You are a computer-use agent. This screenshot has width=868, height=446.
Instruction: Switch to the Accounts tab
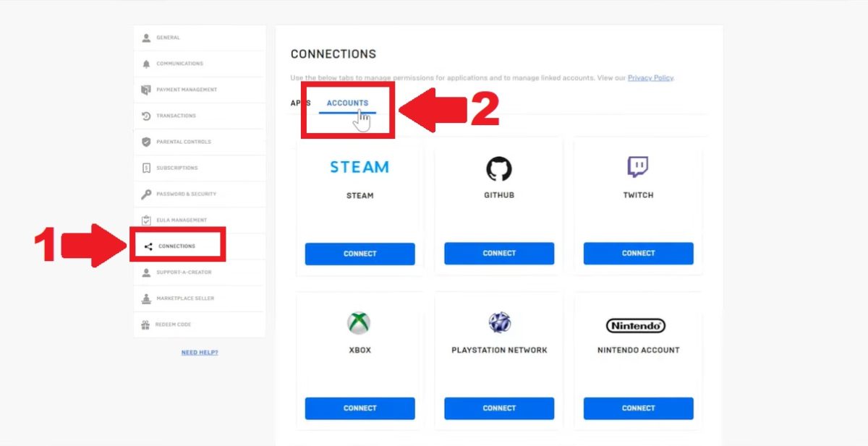pyautogui.click(x=347, y=103)
